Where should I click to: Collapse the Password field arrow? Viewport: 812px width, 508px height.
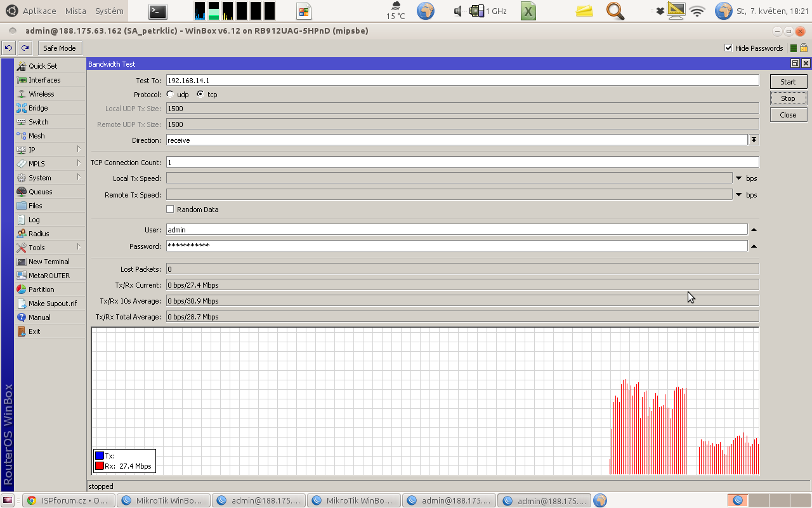(754, 246)
